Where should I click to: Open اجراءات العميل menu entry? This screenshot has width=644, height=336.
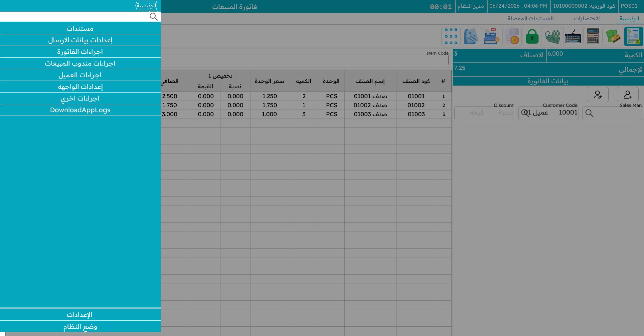[x=80, y=75]
